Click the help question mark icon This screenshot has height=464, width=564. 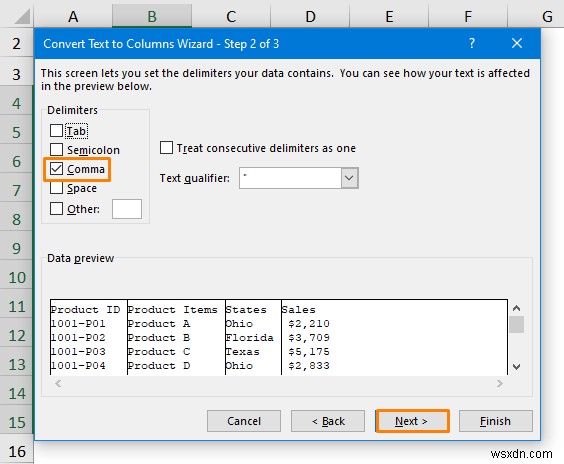[x=472, y=44]
